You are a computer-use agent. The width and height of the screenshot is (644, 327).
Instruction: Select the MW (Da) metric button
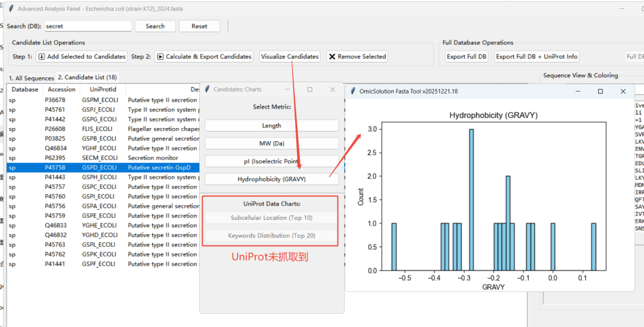[271, 143]
